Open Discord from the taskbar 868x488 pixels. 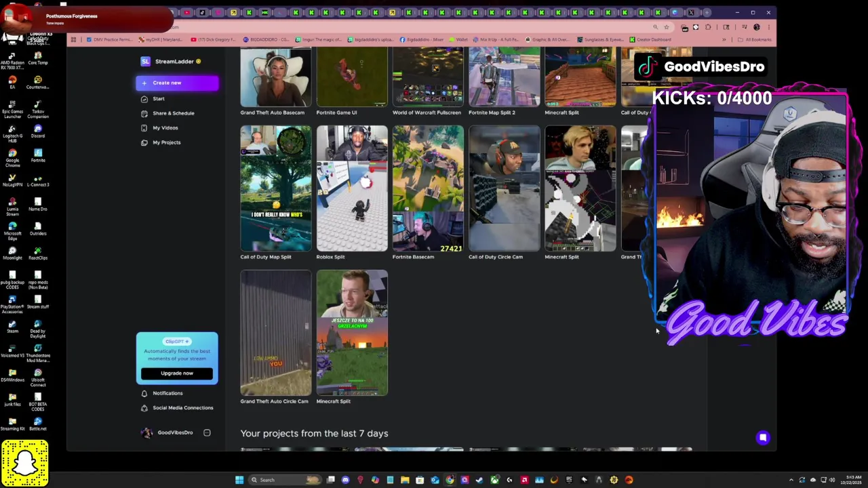click(345, 480)
